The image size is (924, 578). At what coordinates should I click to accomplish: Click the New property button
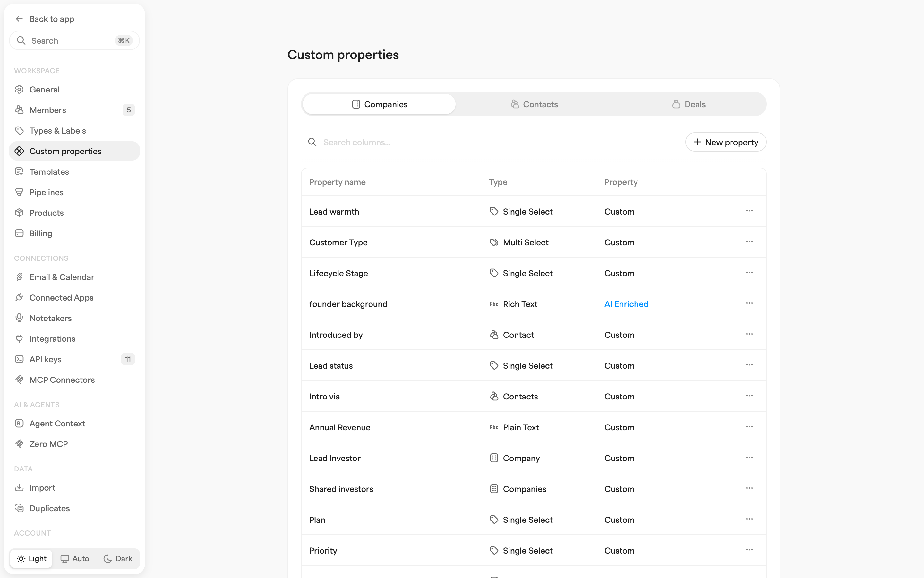[725, 142]
